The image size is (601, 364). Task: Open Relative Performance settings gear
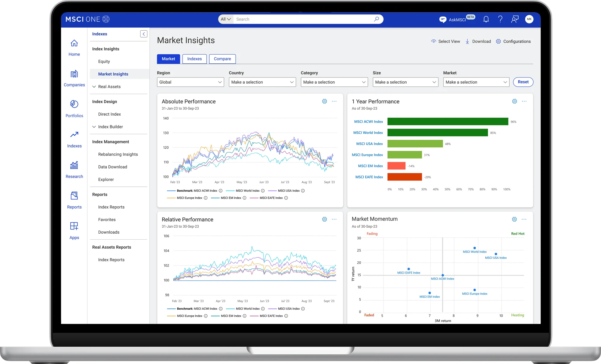[x=325, y=219]
